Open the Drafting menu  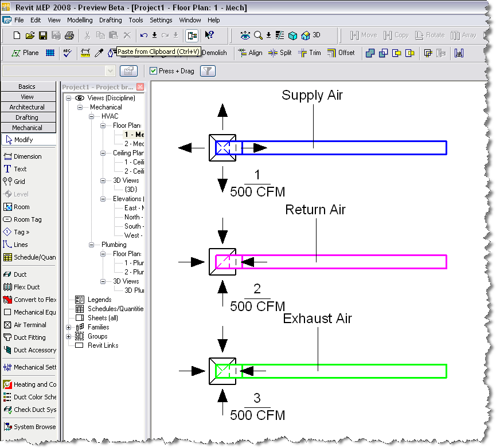tap(111, 20)
